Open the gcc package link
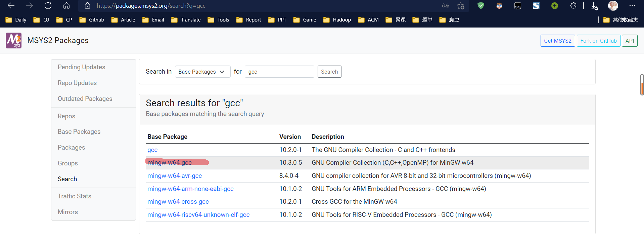The height and width of the screenshot is (235, 644). pyautogui.click(x=152, y=150)
